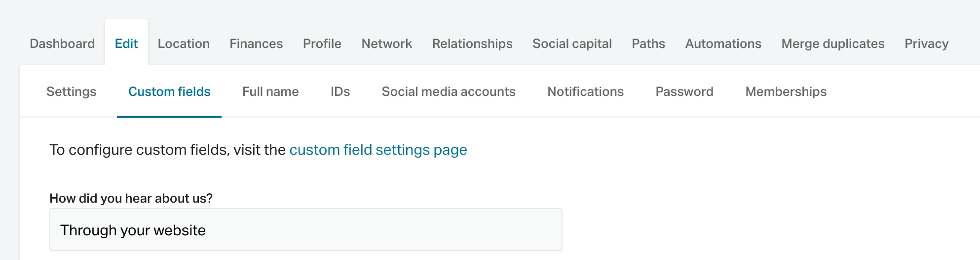Open the Notifications sub-tab

pos(585,91)
